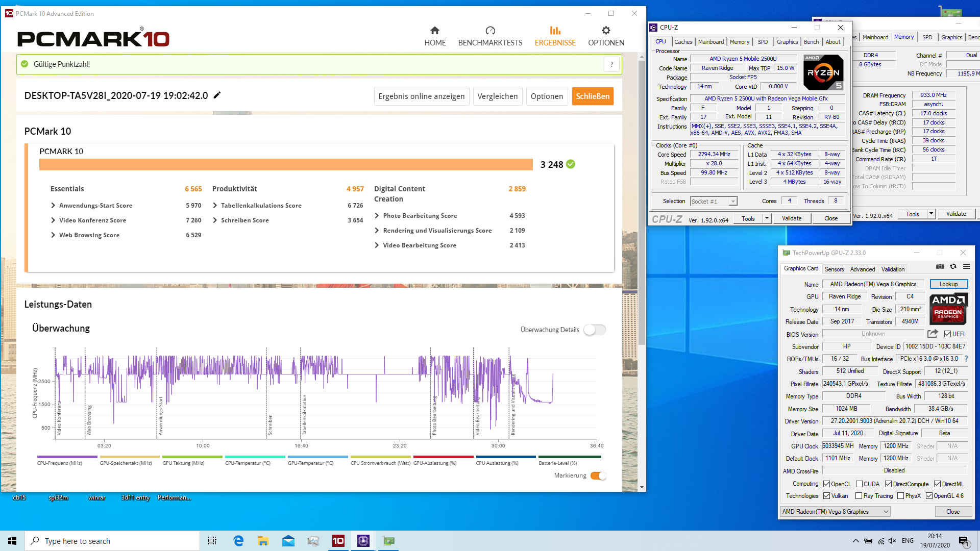This screenshot has width=980, height=551.
Task: Toggle UEFI checkbox in GPU-Z
Action: [x=947, y=334]
